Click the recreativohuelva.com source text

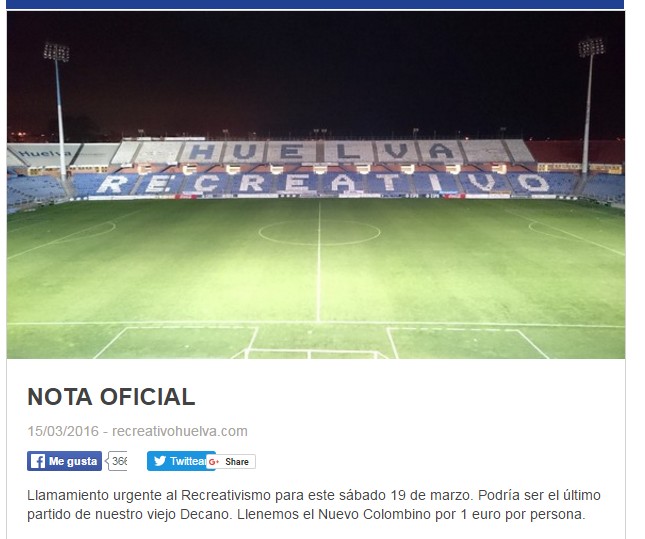[x=180, y=431]
